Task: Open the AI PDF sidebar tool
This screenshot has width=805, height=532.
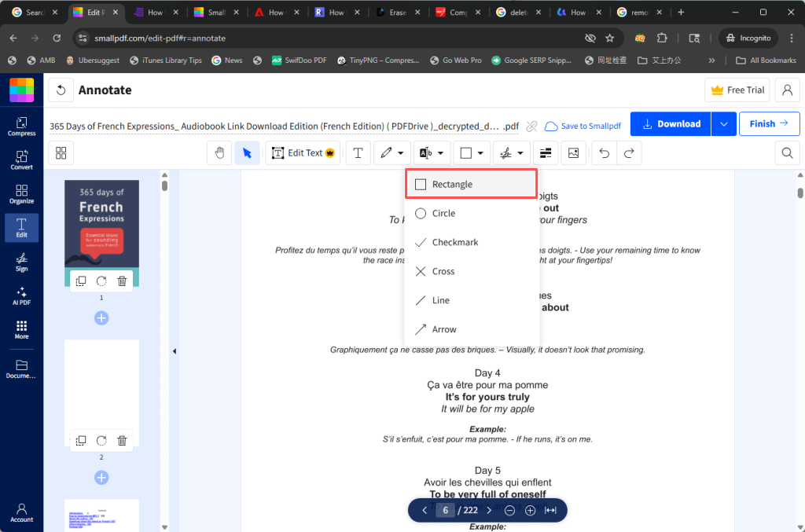Action: (21, 296)
